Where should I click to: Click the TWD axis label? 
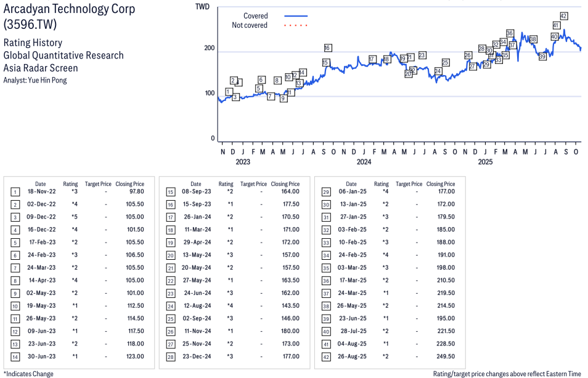[x=202, y=6]
